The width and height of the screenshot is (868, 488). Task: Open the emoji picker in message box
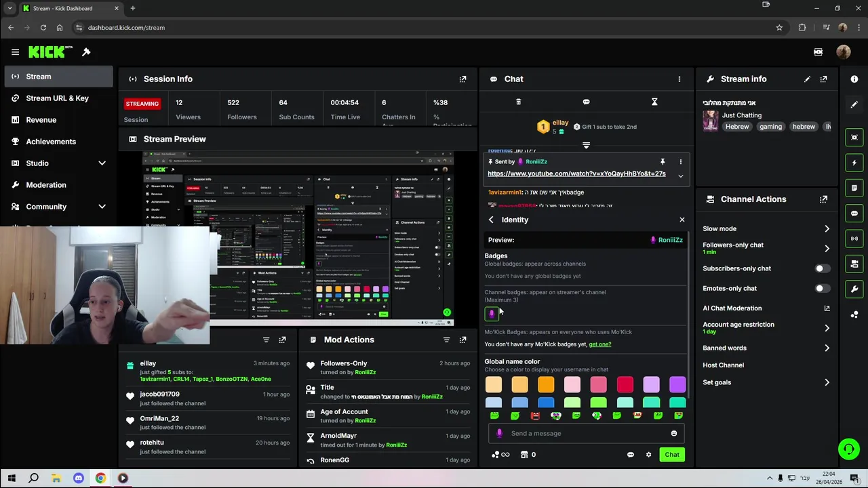point(673,433)
